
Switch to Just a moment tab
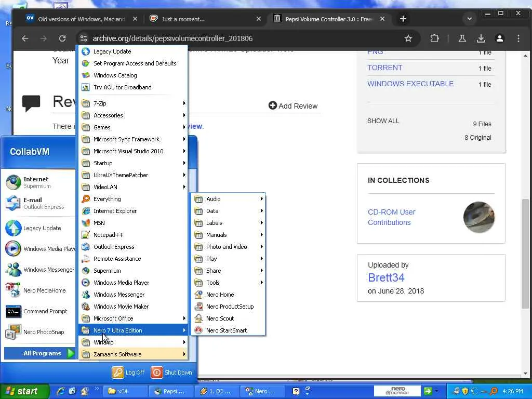(x=205, y=19)
